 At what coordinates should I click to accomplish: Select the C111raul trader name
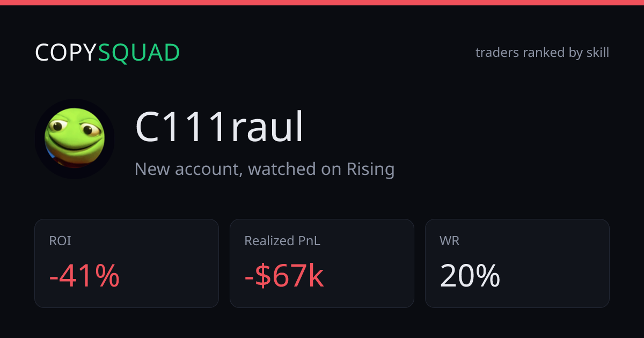(x=219, y=128)
